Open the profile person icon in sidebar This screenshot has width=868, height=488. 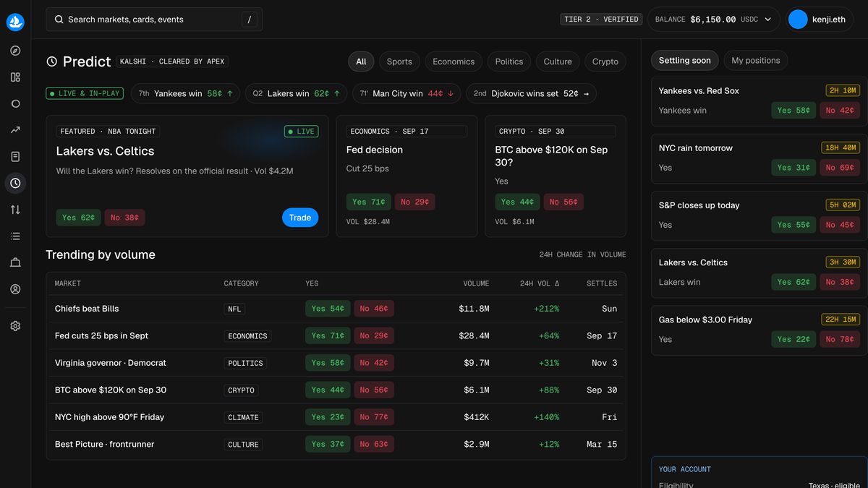tap(15, 289)
